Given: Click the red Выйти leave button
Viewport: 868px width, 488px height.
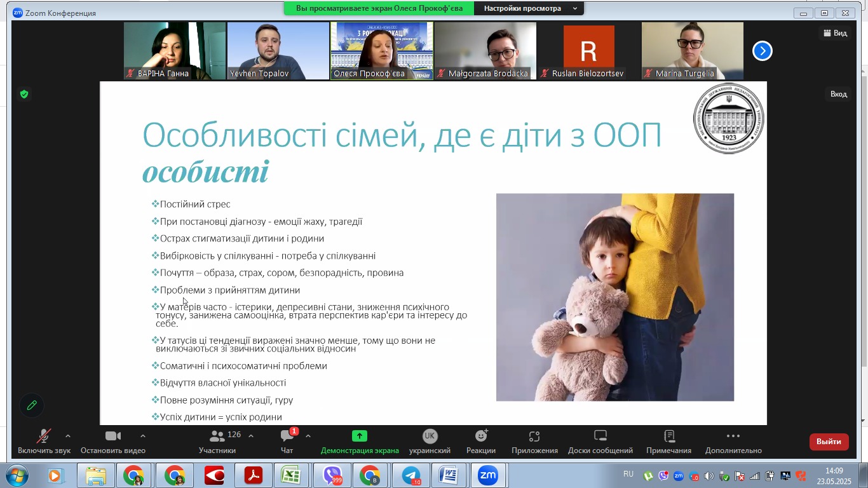Looking at the screenshot, I should [829, 442].
